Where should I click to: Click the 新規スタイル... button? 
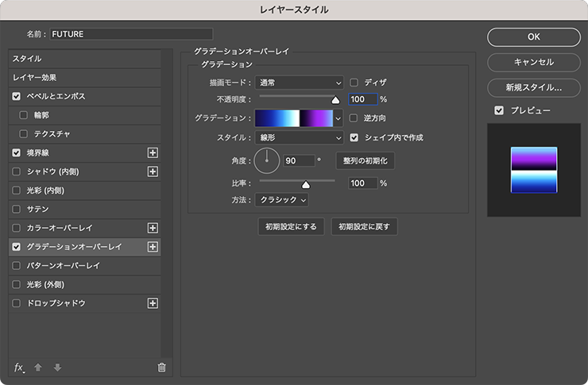tap(533, 87)
